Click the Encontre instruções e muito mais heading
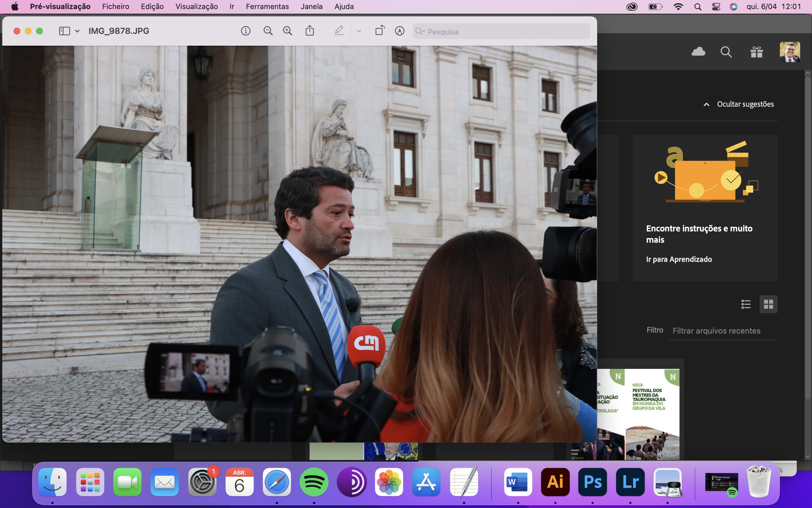This screenshot has width=812, height=508. pos(699,234)
